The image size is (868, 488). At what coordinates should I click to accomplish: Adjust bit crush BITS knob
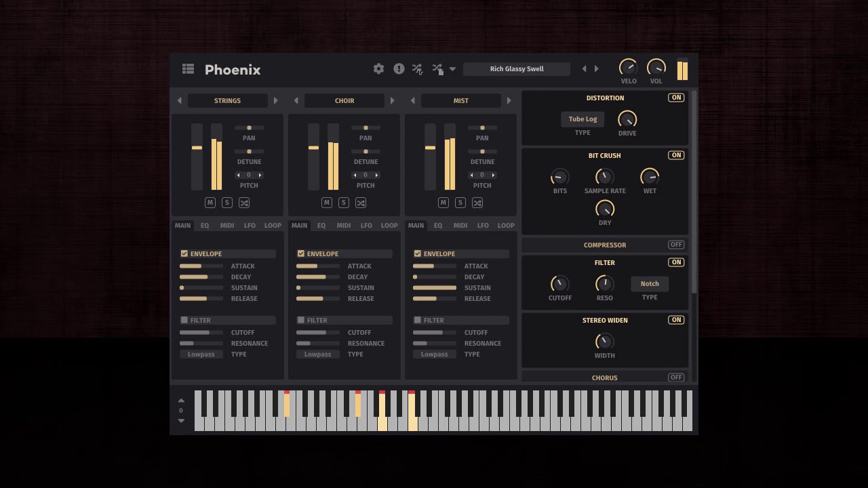pos(559,177)
